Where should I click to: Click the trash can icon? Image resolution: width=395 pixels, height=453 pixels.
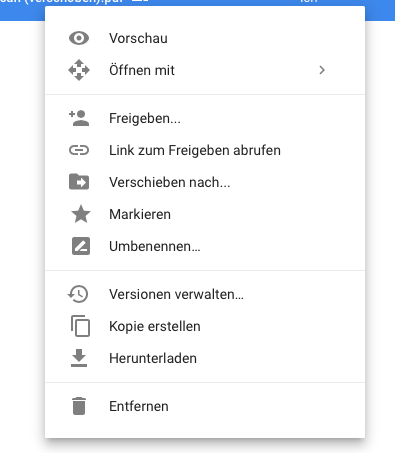click(79, 406)
